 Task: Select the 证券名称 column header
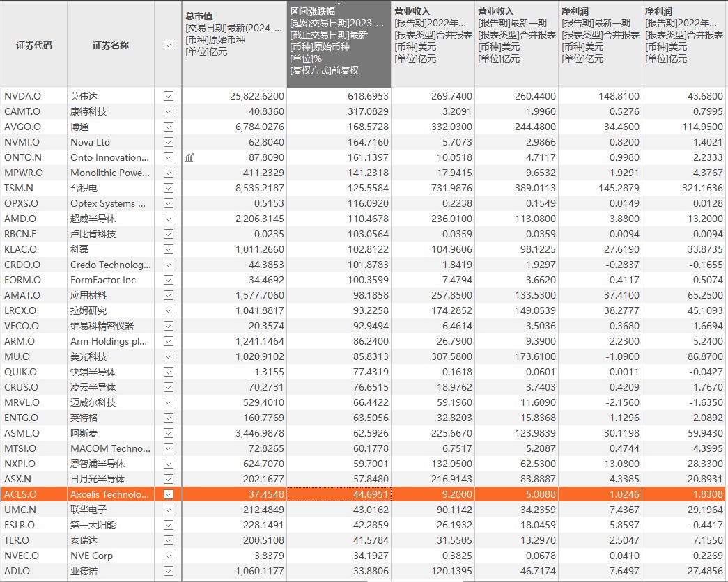click(x=110, y=45)
